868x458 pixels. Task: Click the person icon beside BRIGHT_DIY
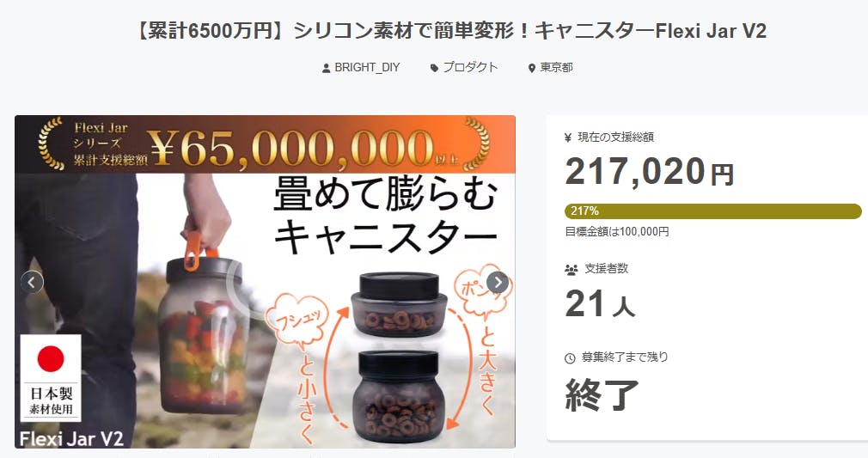[326, 68]
